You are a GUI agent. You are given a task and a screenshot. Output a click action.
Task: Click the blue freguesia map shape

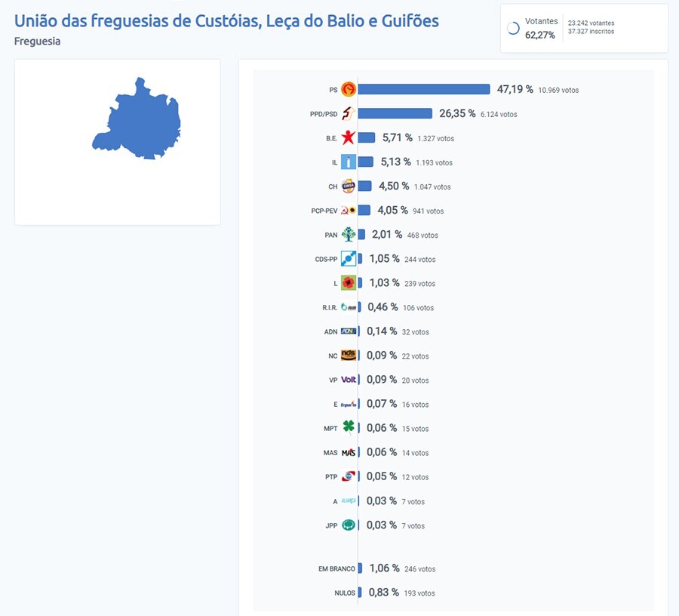click(x=137, y=121)
